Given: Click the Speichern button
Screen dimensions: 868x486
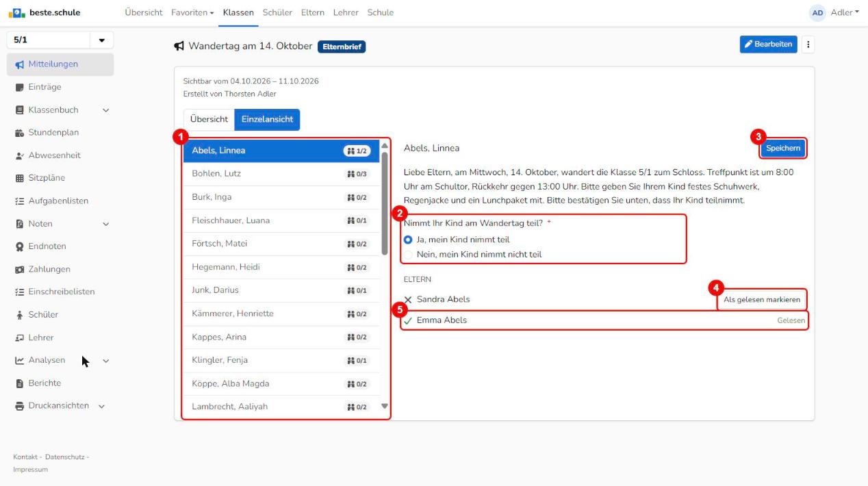Looking at the screenshot, I should coord(783,149).
